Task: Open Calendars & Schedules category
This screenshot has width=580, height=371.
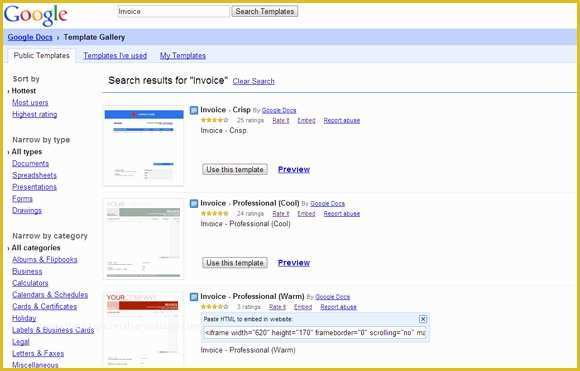Action: (50, 295)
